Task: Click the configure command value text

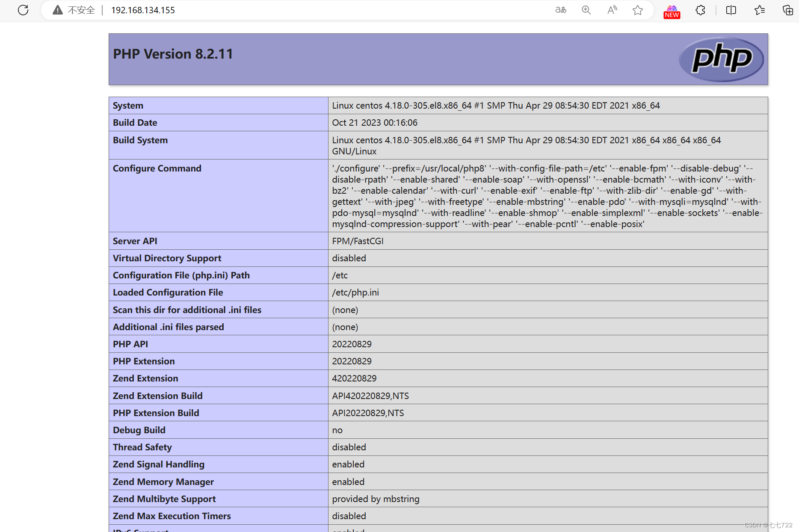Action: pos(547,196)
